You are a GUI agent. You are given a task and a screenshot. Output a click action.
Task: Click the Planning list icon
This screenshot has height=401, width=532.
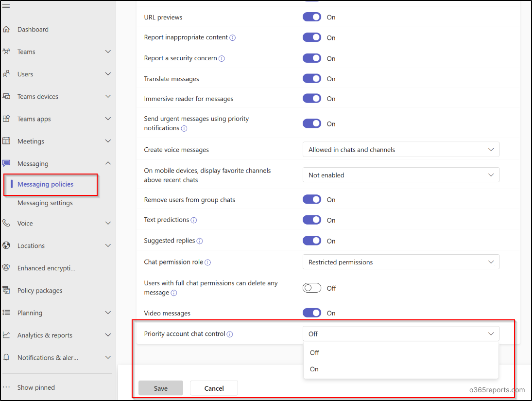click(6, 313)
